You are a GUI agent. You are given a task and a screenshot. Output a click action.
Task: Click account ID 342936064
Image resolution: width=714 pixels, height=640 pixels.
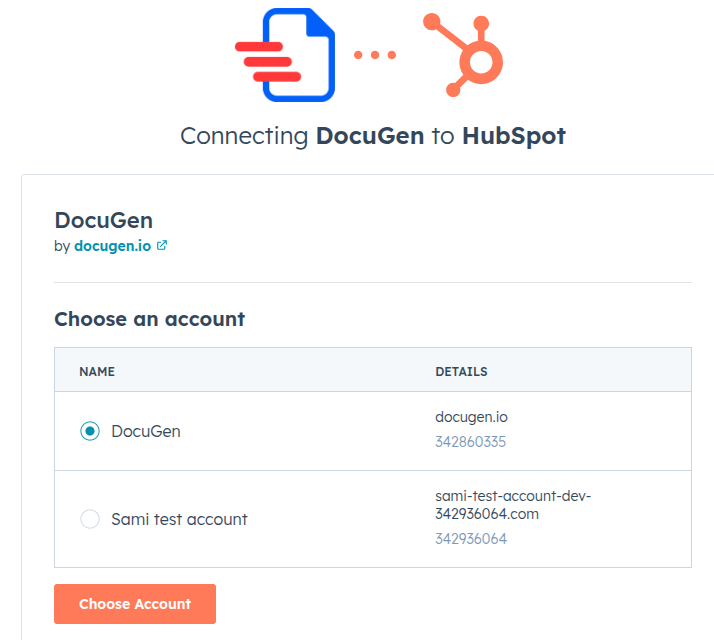[x=471, y=539]
